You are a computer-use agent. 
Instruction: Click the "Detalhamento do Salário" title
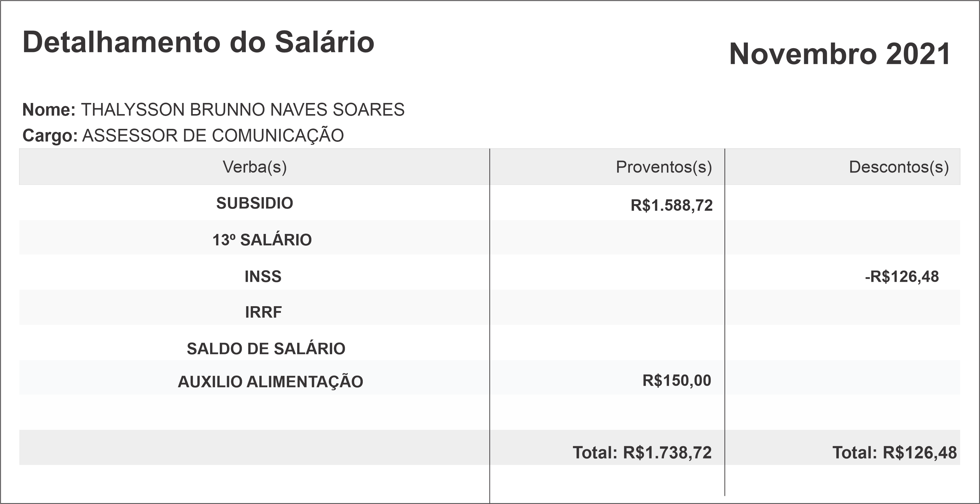[x=198, y=42]
